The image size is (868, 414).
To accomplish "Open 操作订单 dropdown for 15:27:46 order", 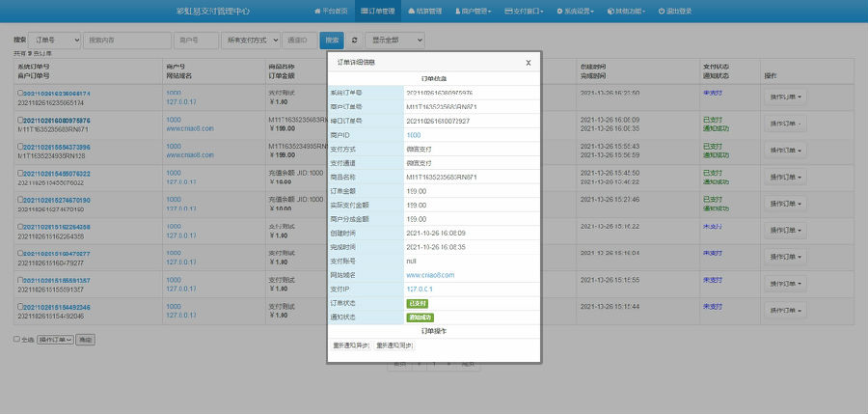I will click(785, 204).
